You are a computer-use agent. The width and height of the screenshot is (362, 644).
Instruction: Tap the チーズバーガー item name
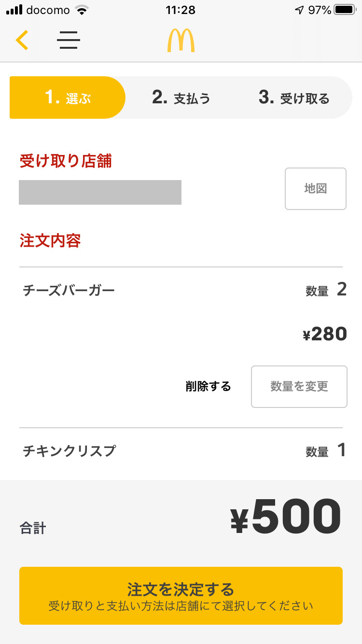pyautogui.click(x=69, y=291)
